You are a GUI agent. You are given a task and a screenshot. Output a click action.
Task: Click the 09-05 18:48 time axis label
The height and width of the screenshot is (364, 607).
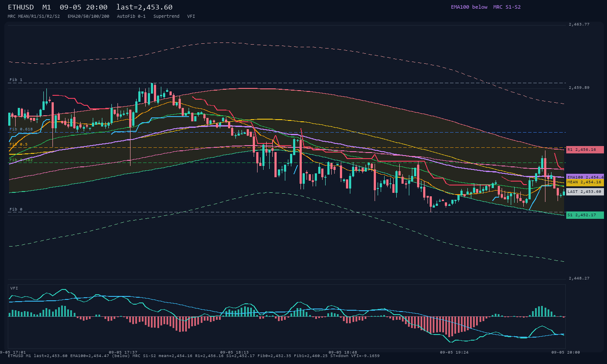pos(343,352)
